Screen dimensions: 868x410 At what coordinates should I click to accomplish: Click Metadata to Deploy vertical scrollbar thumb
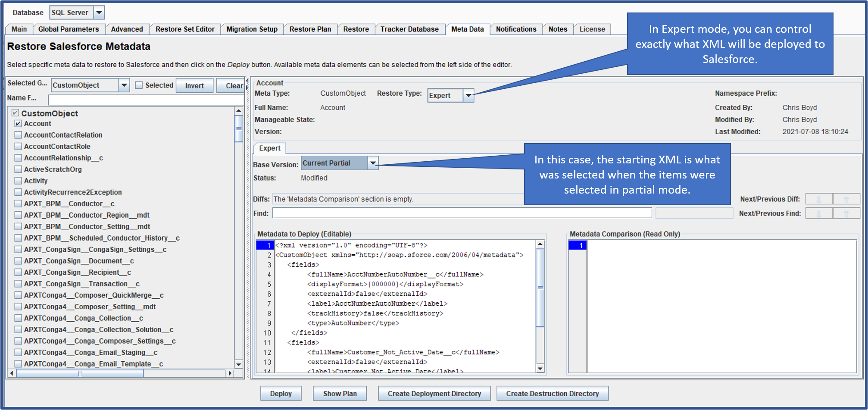[x=540, y=288]
